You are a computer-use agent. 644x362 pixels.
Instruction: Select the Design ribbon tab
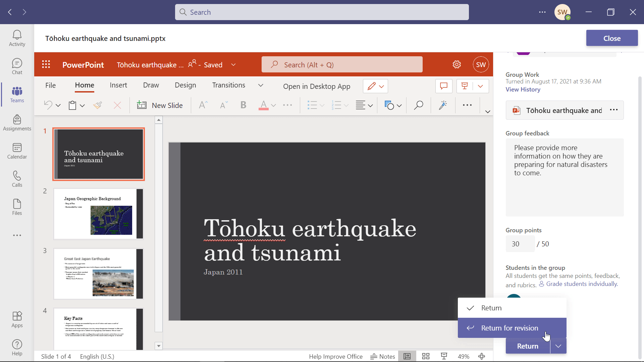pyautogui.click(x=185, y=85)
